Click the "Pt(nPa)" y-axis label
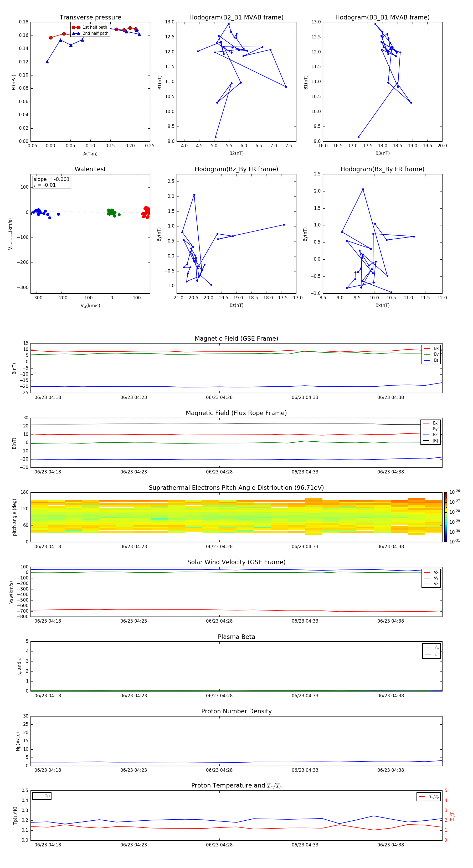The image size is (473, 868). pos(14,82)
